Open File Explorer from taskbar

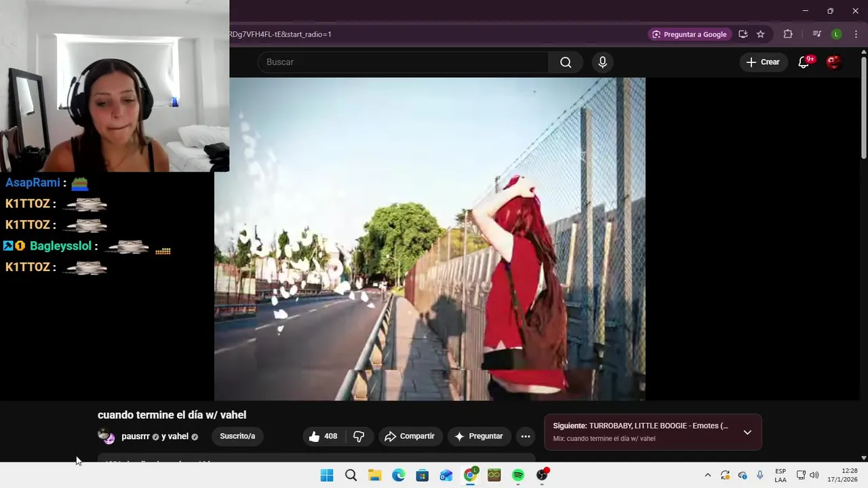click(374, 475)
